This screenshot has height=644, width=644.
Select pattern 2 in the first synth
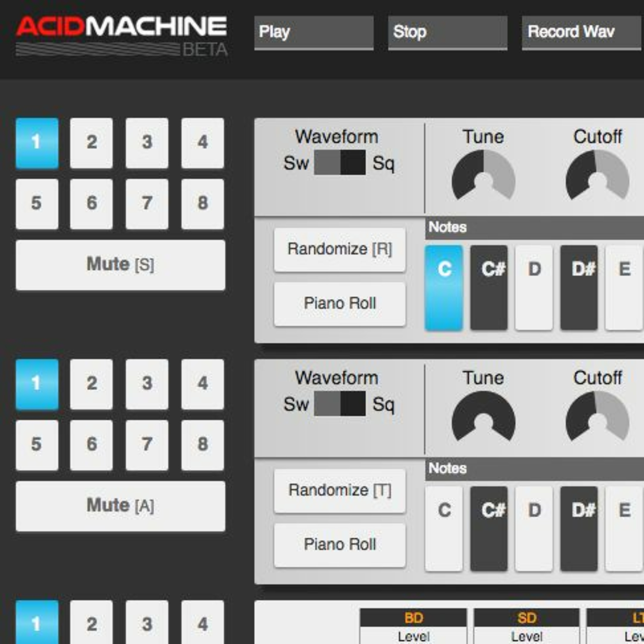click(x=92, y=143)
